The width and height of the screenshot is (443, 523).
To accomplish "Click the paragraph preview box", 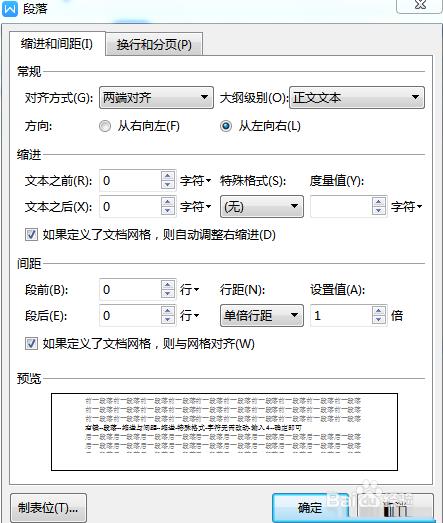I will [x=224, y=432].
